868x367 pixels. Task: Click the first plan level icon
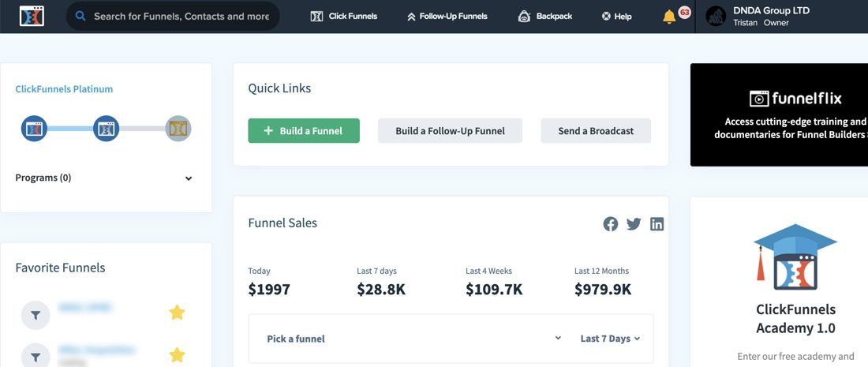34,129
